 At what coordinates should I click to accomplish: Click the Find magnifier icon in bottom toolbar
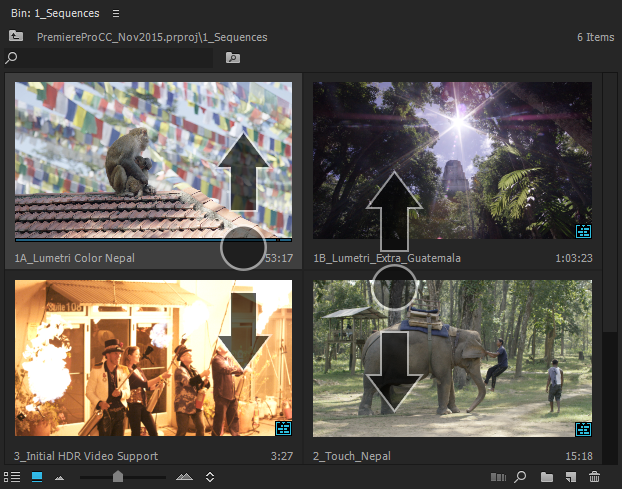[x=520, y=477]
